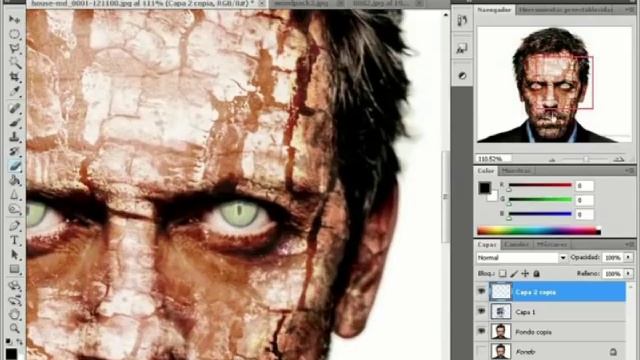Screen dimensions: 640x360
Task: Select the Quick Selection tool
Action: point(14,62)
